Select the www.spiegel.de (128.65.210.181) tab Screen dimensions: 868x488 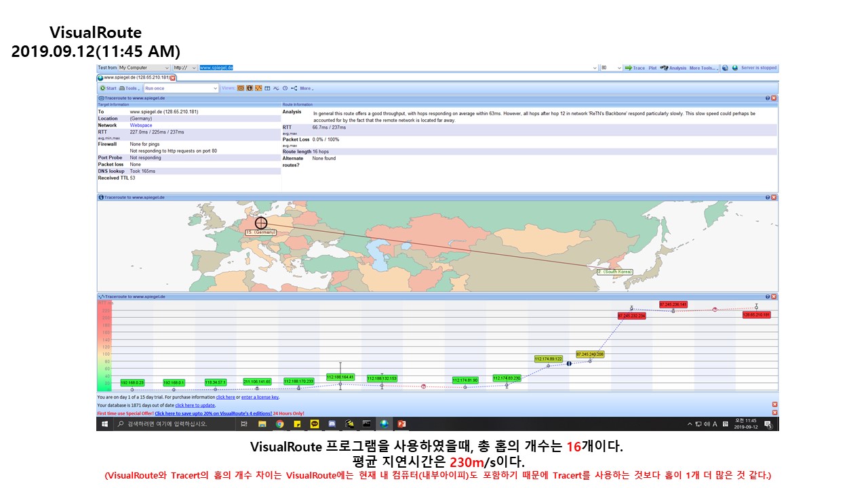tap(136, 77)
